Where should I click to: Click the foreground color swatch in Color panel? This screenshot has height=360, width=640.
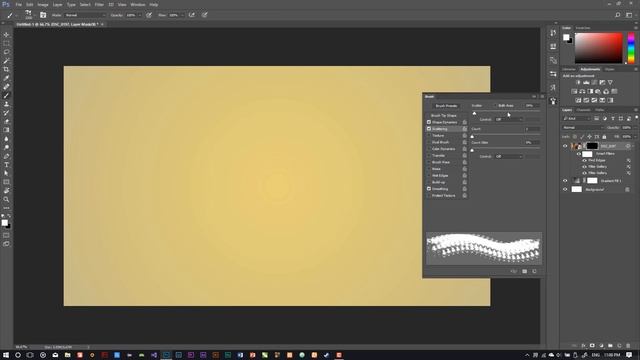click(566, 37)
